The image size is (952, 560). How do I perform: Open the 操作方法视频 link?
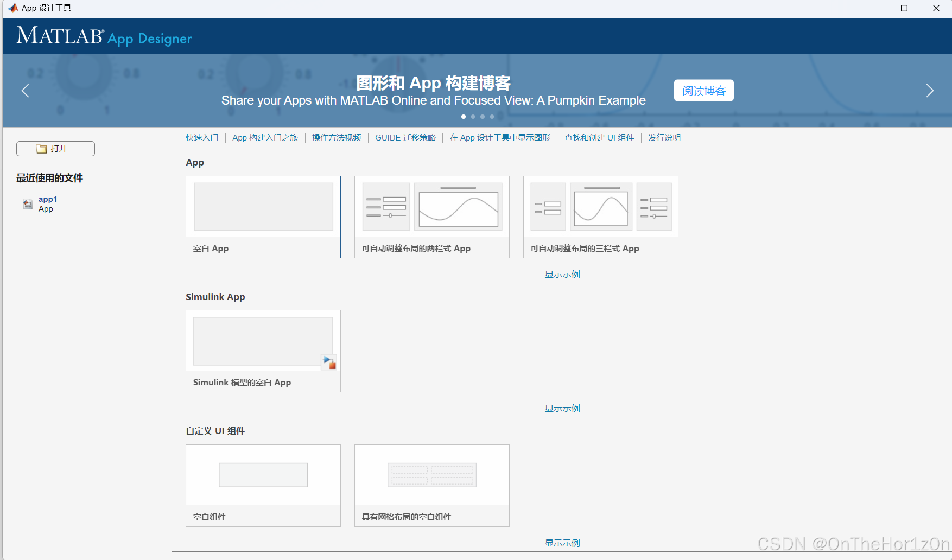click(x=337, y=138)
